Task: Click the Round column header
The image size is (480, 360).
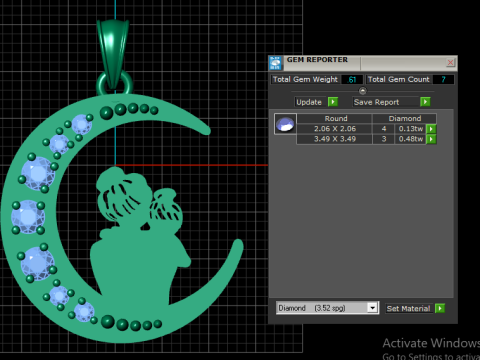Action: (x=336, y=118)
